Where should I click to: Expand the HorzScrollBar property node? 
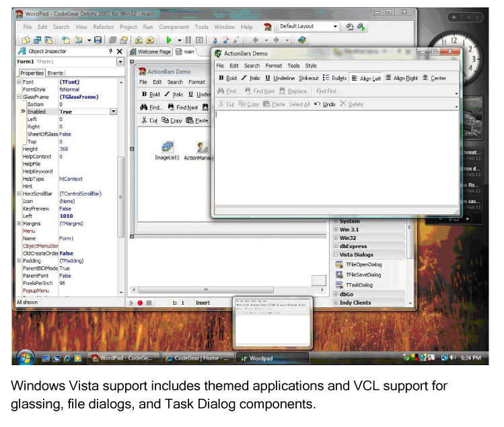(19, 194)
